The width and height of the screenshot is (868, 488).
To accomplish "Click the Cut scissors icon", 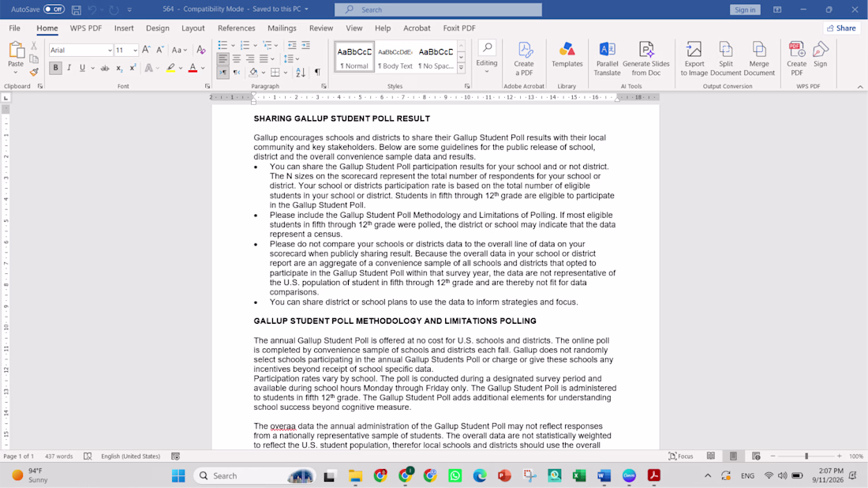I will click(34, 46).
